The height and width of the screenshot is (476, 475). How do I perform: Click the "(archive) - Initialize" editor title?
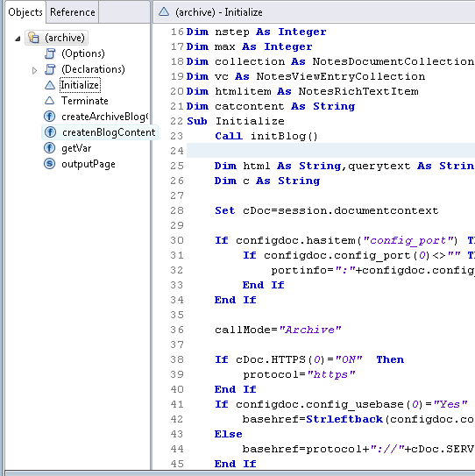click(219, 12)
